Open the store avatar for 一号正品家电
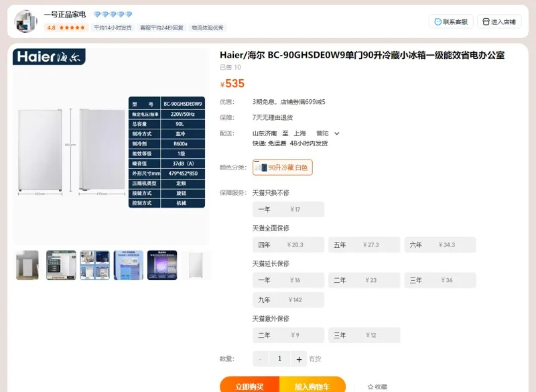The height and width of the screenshot is (392, 536). pyautogui.click(x=25, y=21)
